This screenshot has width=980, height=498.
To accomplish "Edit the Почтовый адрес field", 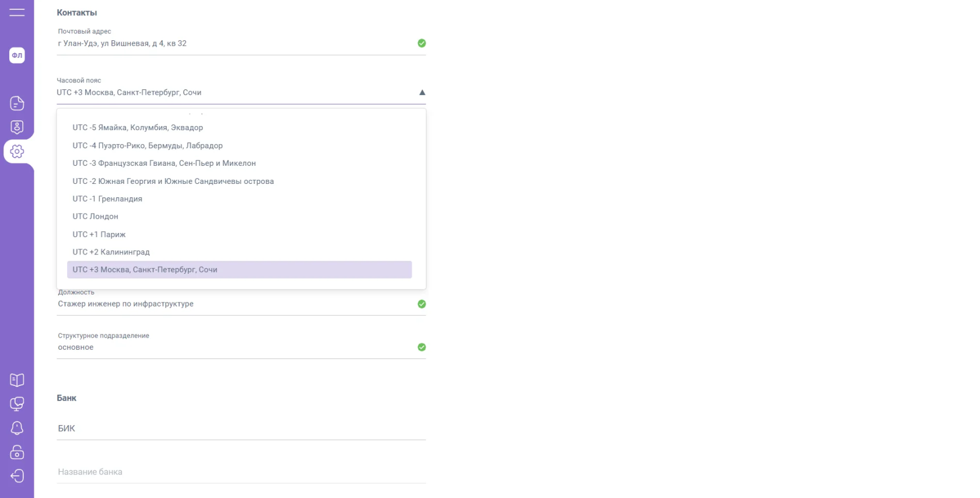I will coord(233,44).
